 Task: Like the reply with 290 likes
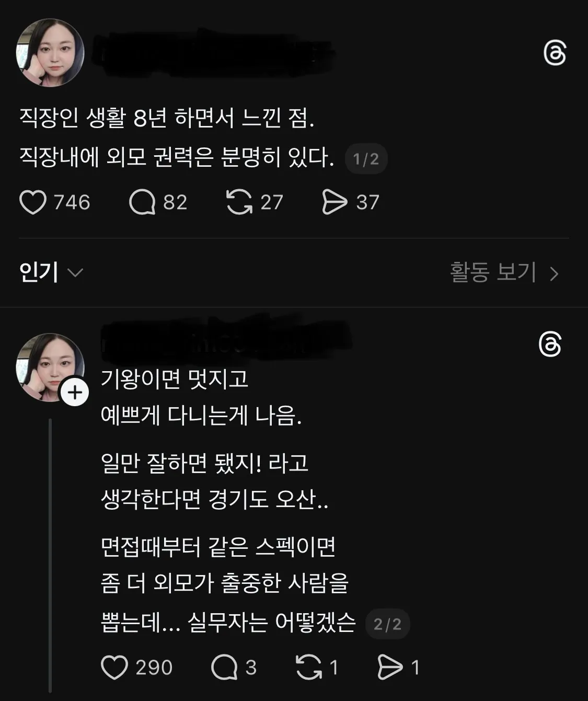tap(114, 668)
